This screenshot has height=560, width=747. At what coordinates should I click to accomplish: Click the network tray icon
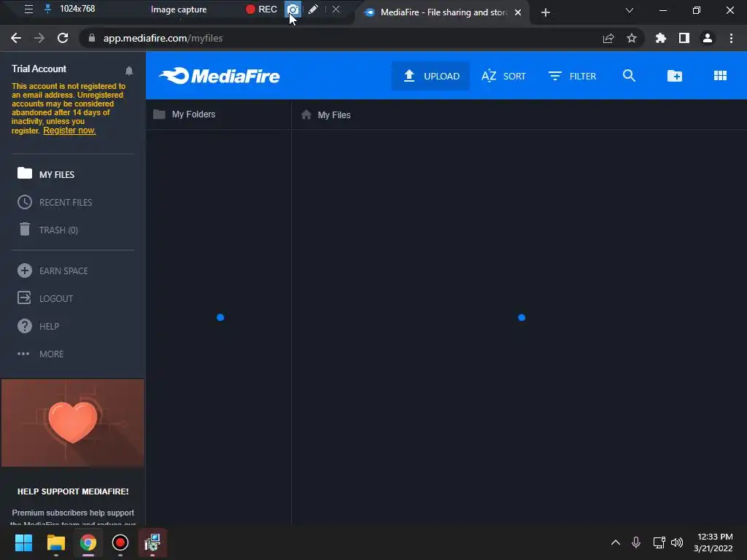[x=659, y=542]
